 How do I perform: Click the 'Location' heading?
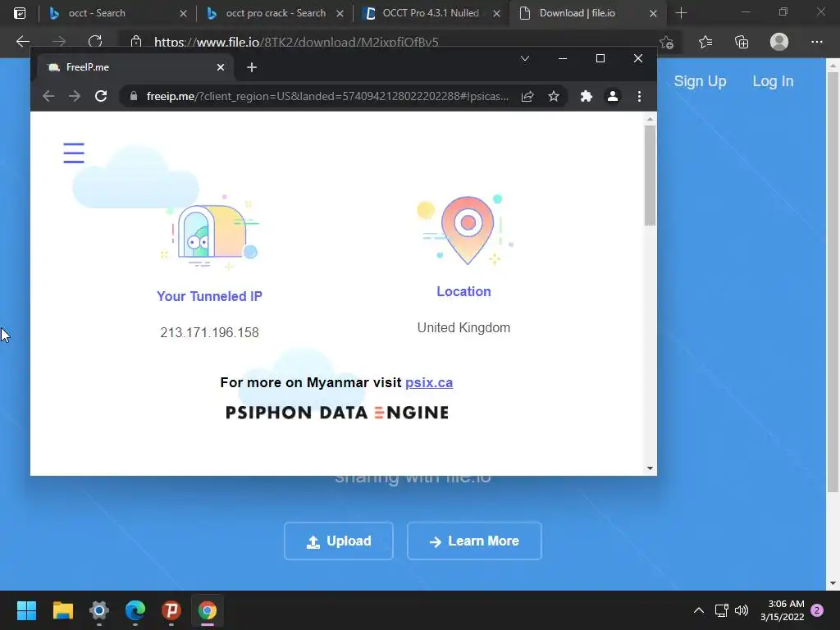pos(463,291)
